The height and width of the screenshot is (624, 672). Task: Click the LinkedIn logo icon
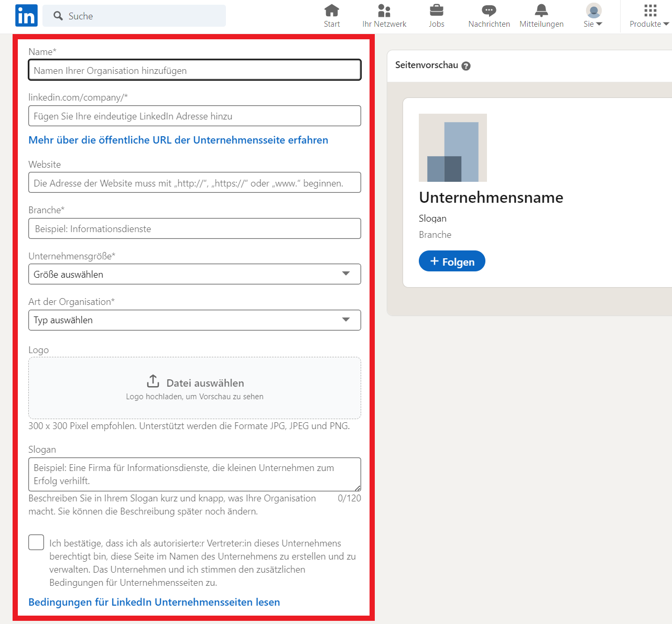26,16
